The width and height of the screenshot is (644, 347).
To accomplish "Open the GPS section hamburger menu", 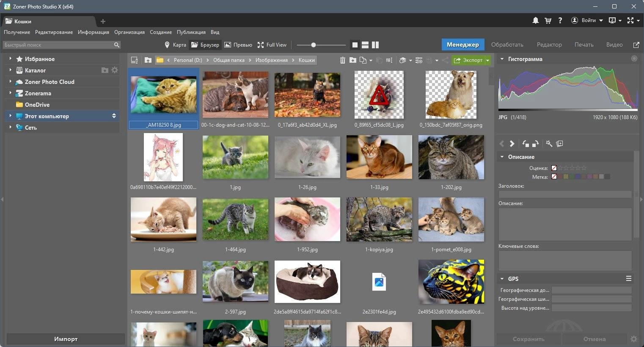I will pyautogui.click(x=629, y=278).
